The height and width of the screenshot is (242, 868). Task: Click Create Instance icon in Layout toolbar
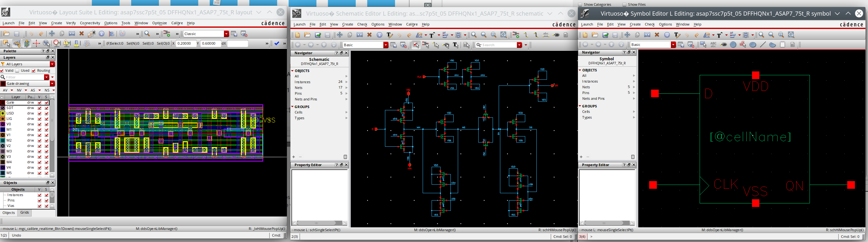click(x=167, y=33)
